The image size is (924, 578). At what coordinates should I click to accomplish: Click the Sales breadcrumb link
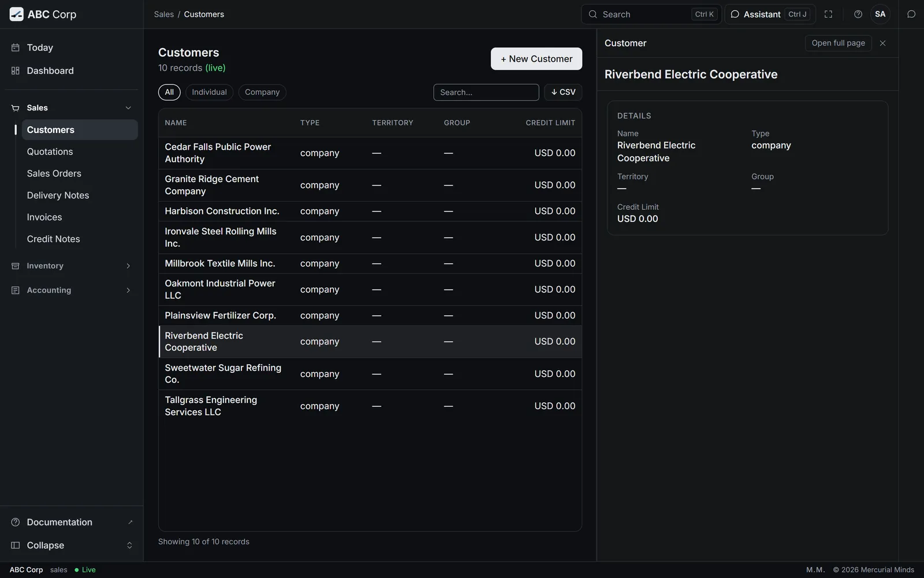[x=164, y=14]
